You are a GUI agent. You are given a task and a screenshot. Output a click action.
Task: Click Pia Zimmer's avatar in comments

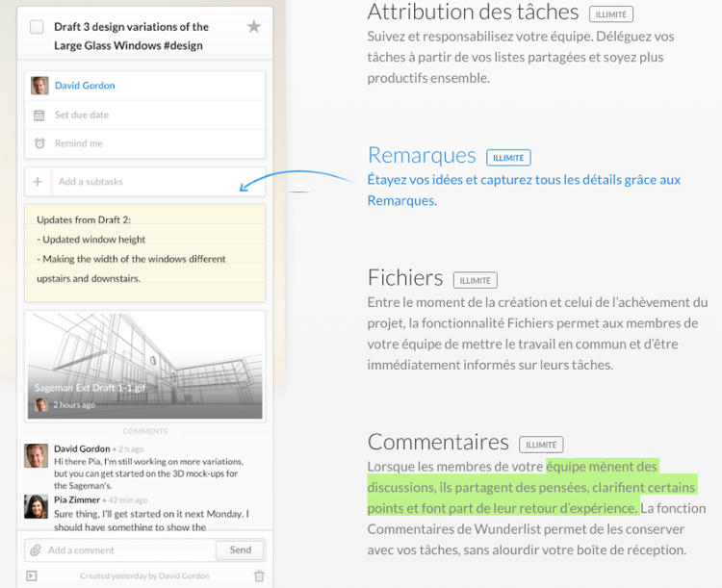[x=37, y=506]
